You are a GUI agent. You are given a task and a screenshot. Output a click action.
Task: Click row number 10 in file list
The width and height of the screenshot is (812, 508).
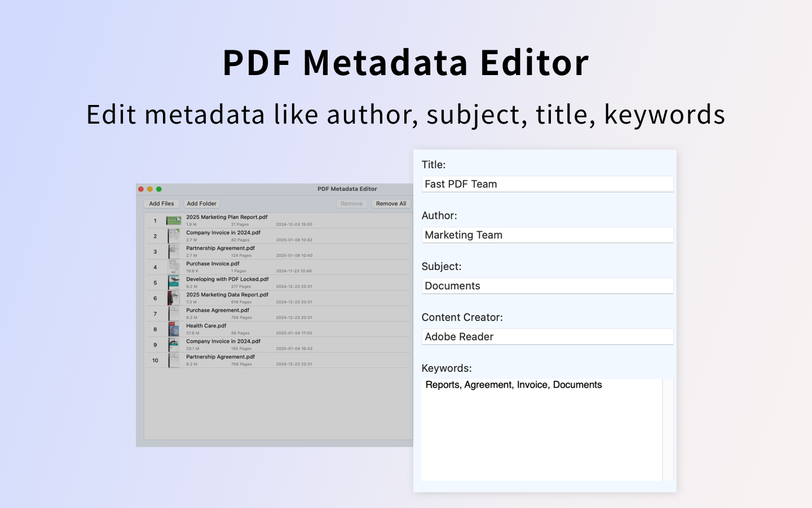pyautogui.click(x=155, y=360)
